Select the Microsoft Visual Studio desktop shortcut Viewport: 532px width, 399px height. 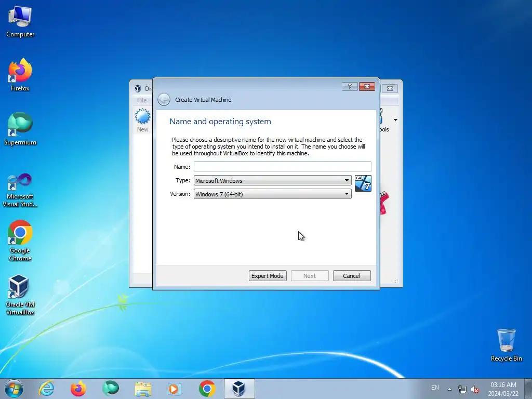click(20, 190)
